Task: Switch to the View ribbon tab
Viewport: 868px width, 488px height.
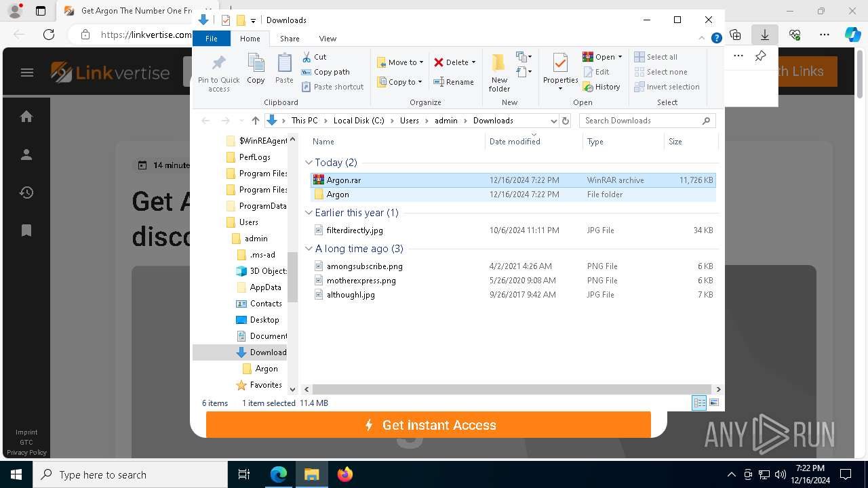Action: point(328,39)
